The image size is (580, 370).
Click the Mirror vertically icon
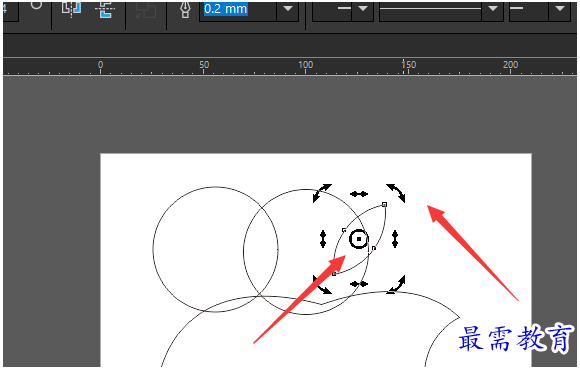pos(106,9)
